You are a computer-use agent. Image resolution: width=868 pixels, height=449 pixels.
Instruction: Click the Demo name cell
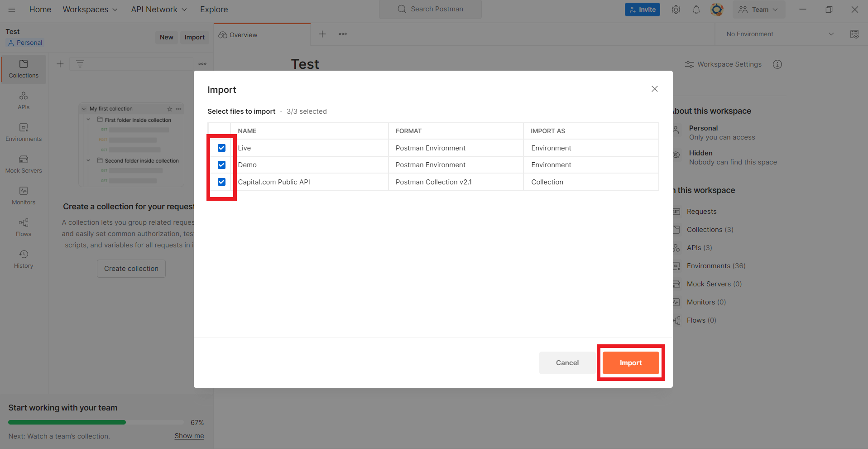tap(309, 165)
